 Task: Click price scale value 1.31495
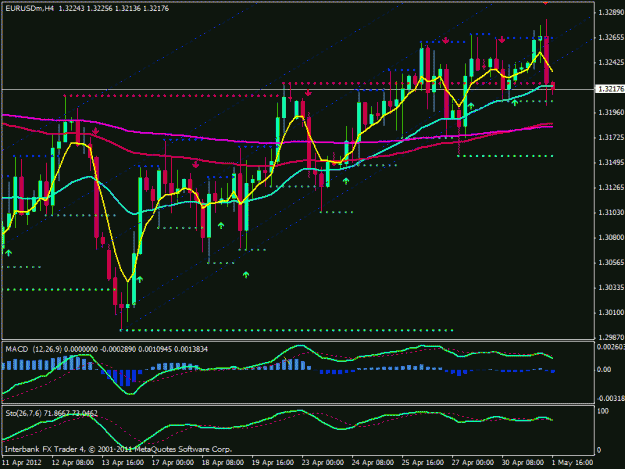[x=611, y=163]
